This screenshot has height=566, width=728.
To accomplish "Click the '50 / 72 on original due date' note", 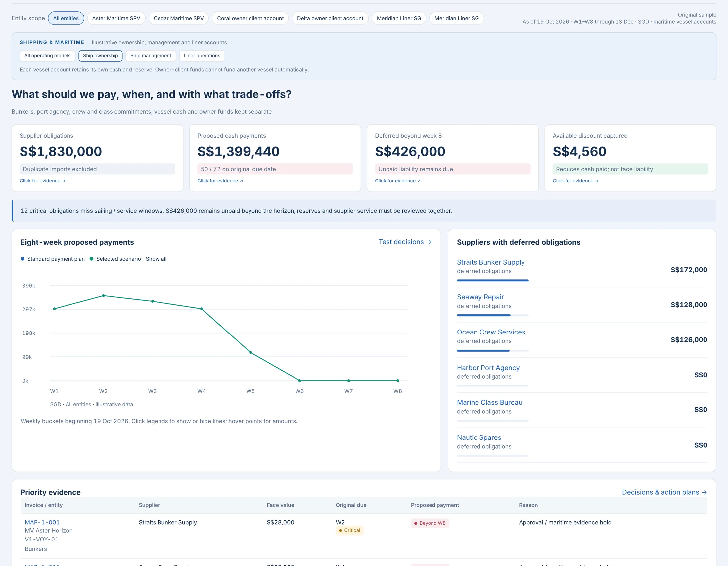I will [x=275, y=169].
